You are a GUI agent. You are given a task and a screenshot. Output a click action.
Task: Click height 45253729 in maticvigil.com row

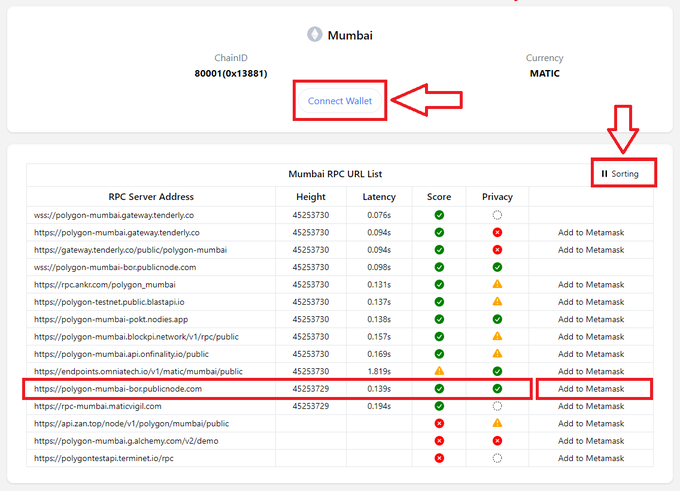(x=311, y=406)
